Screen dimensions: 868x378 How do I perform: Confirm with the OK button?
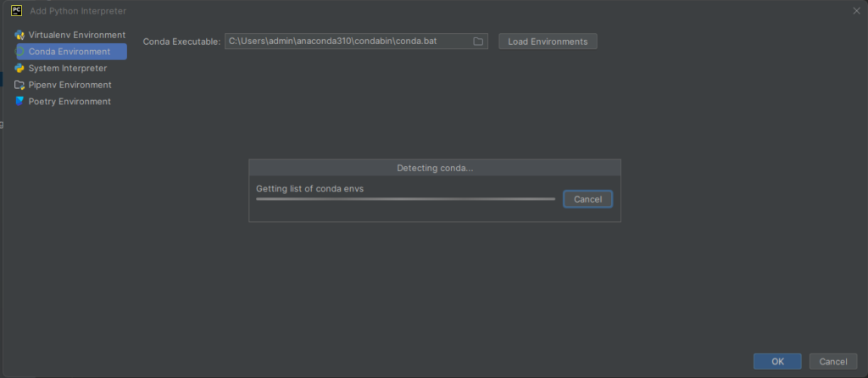(x=777, y=361)
